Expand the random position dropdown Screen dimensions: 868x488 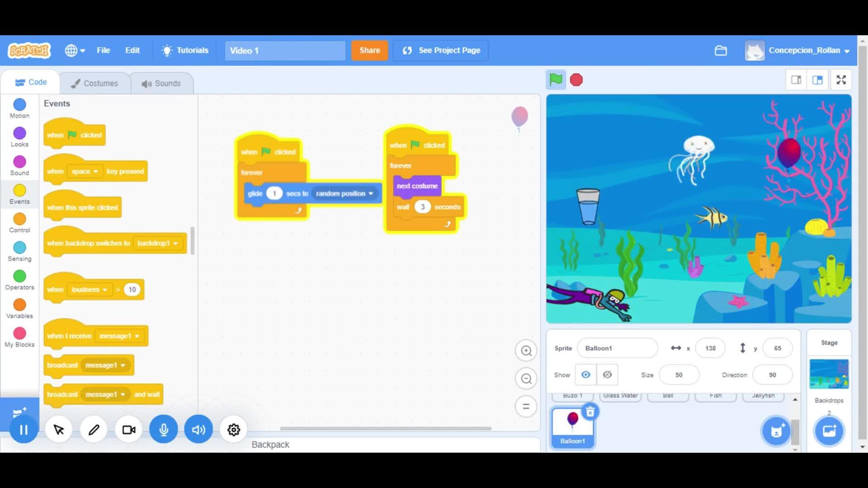point(371,194)
